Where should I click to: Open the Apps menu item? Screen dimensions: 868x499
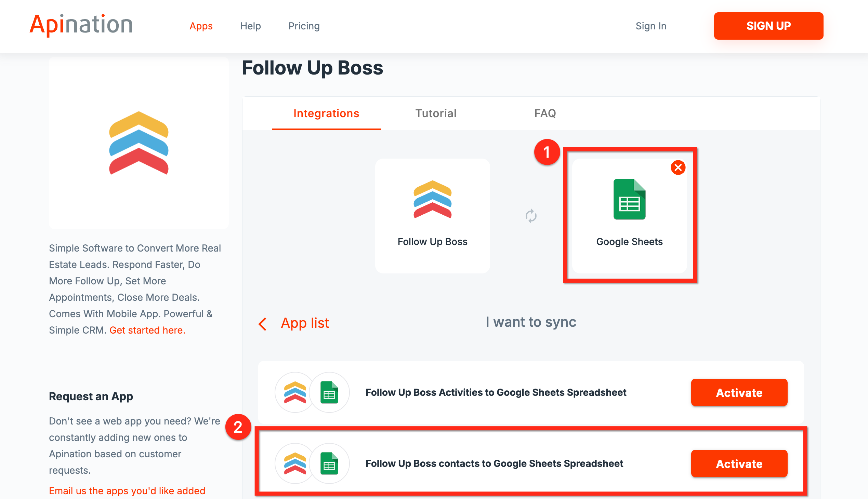[x=201, y=26]
